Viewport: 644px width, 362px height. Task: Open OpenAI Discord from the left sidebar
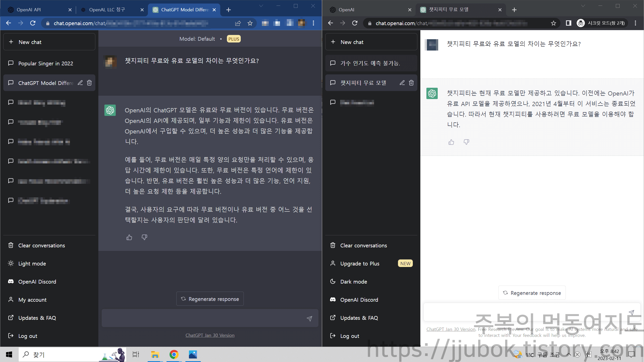(x=37, y=281)
